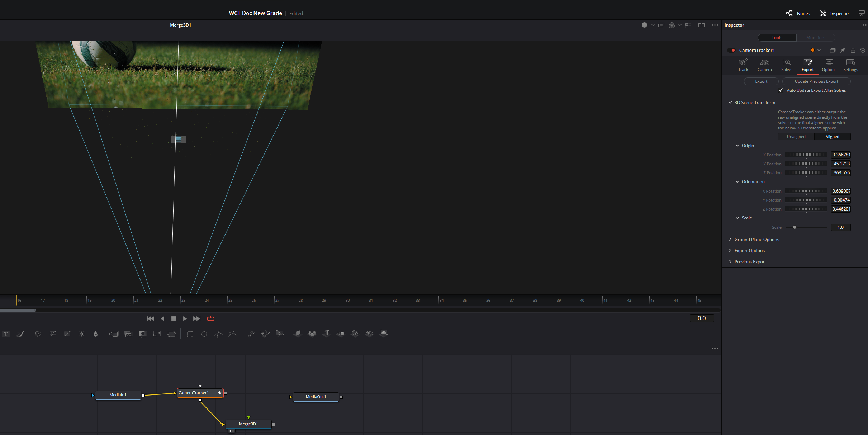Add the Transform tool from toolbar
Image resolution: width=868 pixels, height=435 pixels.
172,334
